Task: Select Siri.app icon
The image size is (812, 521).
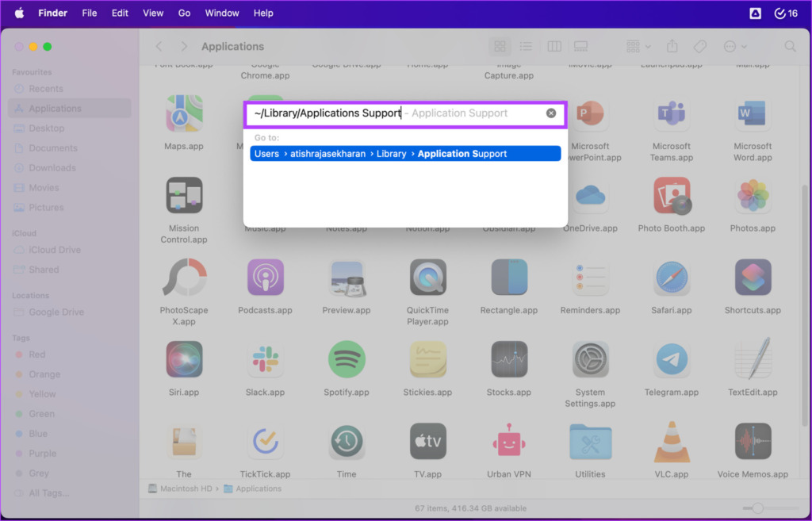Action: (x=184, y=359)
